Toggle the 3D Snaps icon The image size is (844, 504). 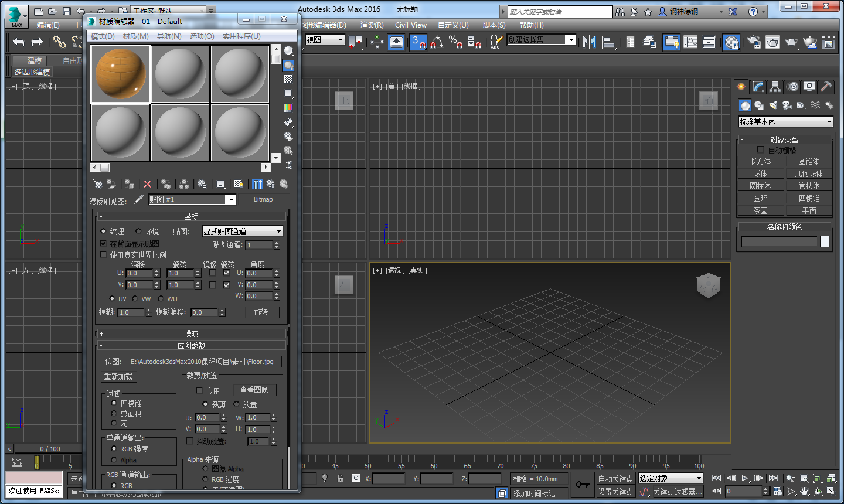point(418,42)
